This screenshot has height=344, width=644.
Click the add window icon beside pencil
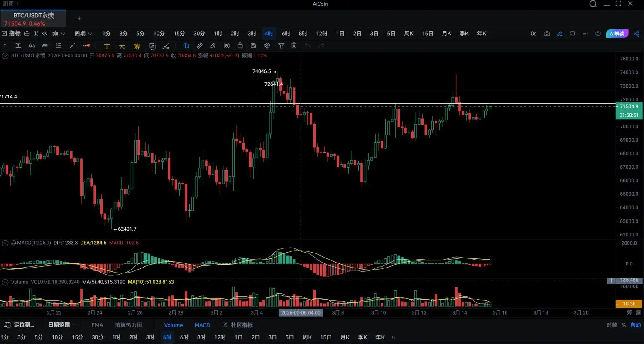pos(572,34)
